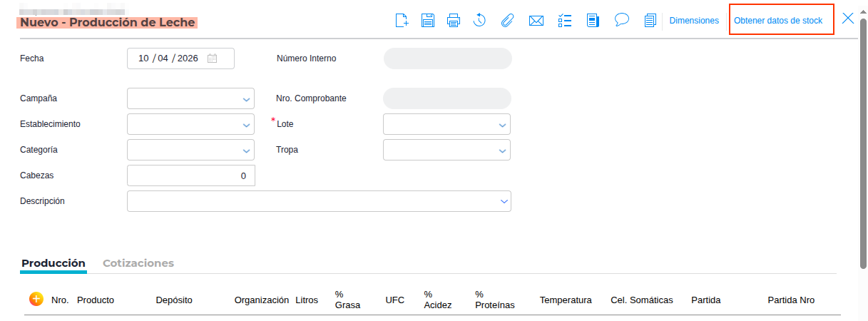Image resolution: width=868 pixels, height=321 pixels.
Task: Open the checklist icon in the toolbar
Action: (565, 21)
